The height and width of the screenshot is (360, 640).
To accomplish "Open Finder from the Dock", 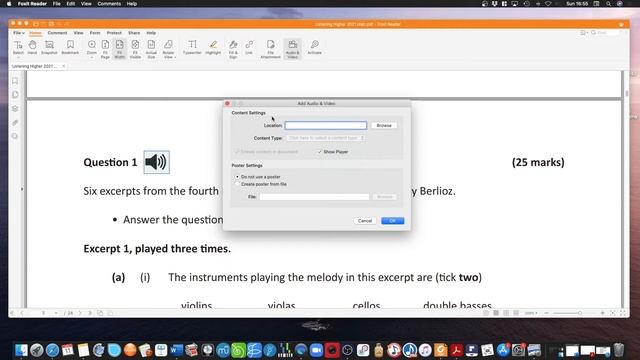I will point(21,350).
